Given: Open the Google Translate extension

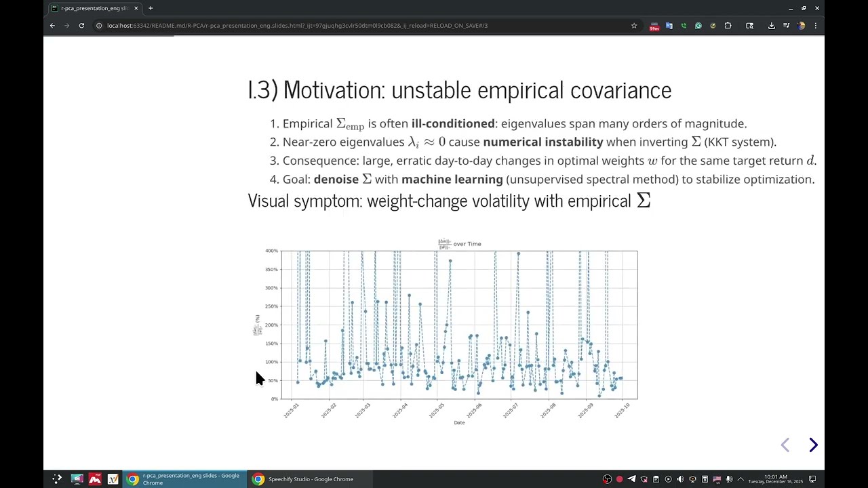Looking at the screenshot, I should point(669,26).
